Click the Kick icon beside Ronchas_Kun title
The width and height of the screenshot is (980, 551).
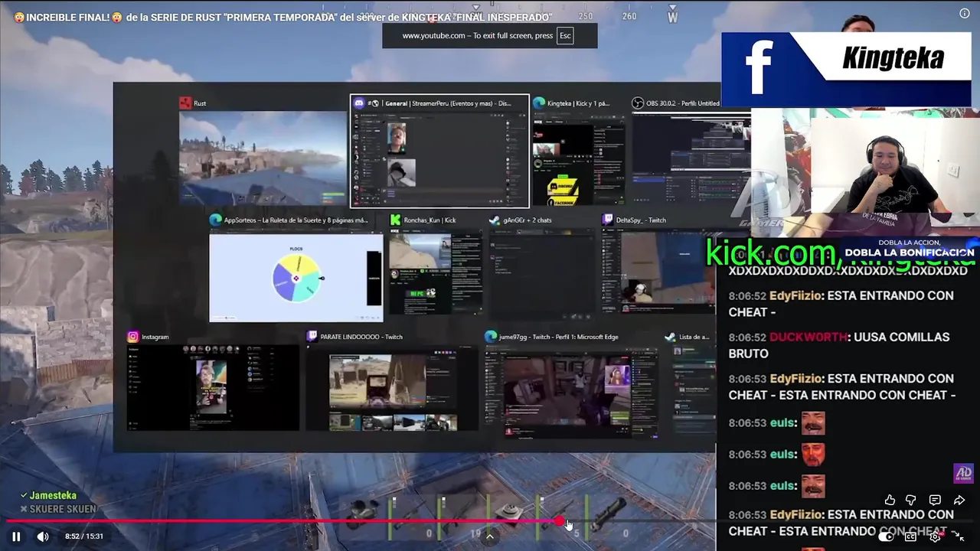(x=395, y=220)
